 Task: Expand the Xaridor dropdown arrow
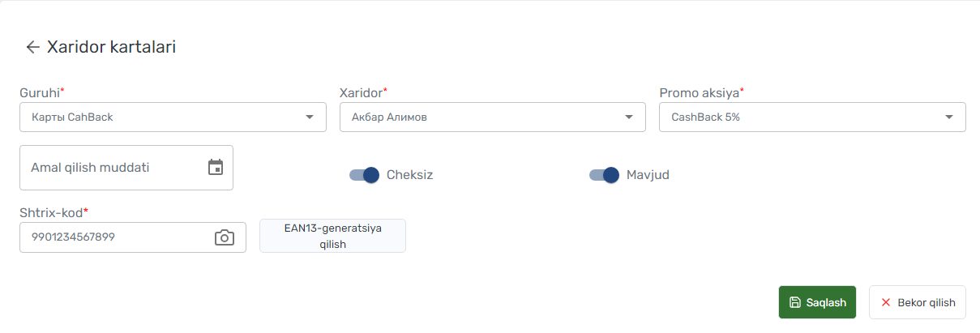[x=628, y=117]
